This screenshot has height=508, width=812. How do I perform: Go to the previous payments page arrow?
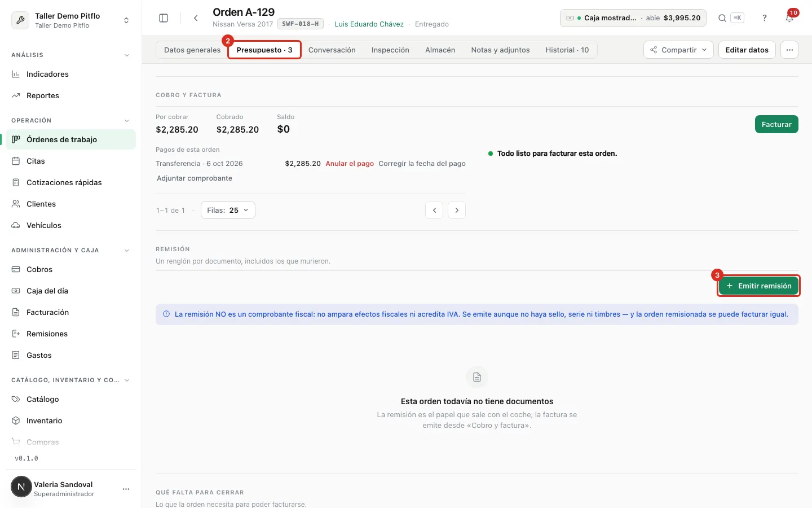434,210
